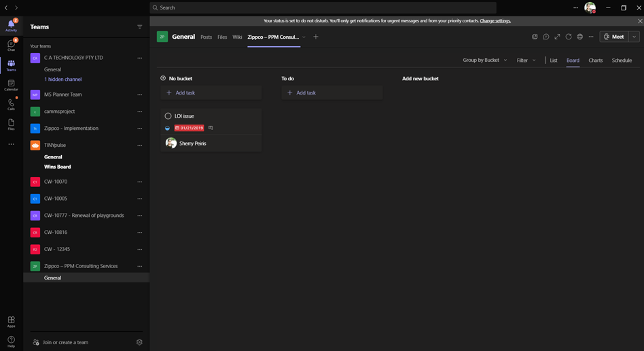Switch to the Files tab
The image size is (644, 351).
[x=222, y=37]
